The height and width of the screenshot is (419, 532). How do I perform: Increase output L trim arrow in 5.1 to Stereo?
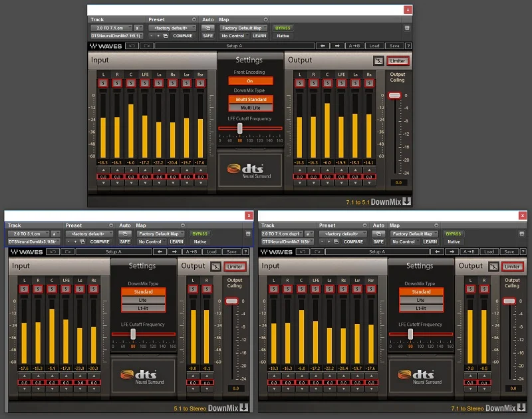click(193, 376)
